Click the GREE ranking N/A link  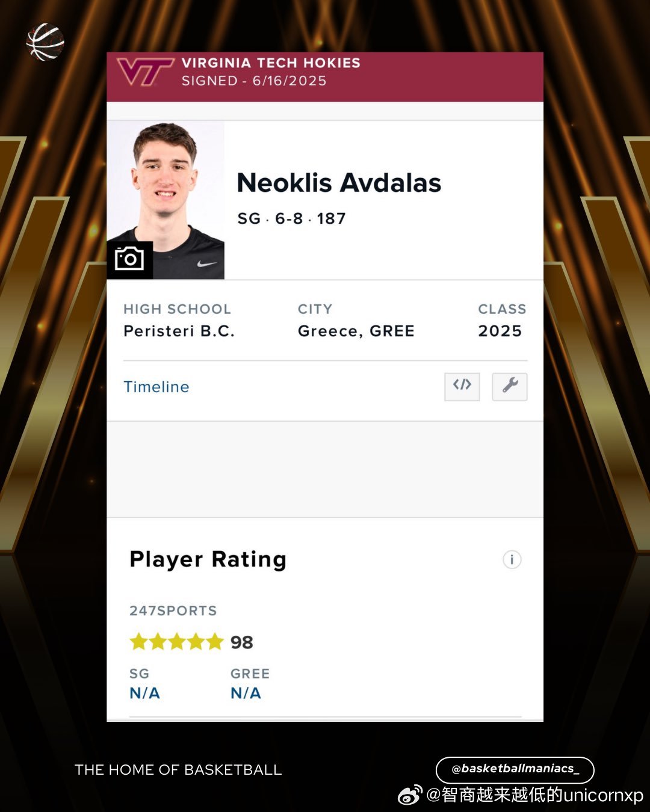246,694
